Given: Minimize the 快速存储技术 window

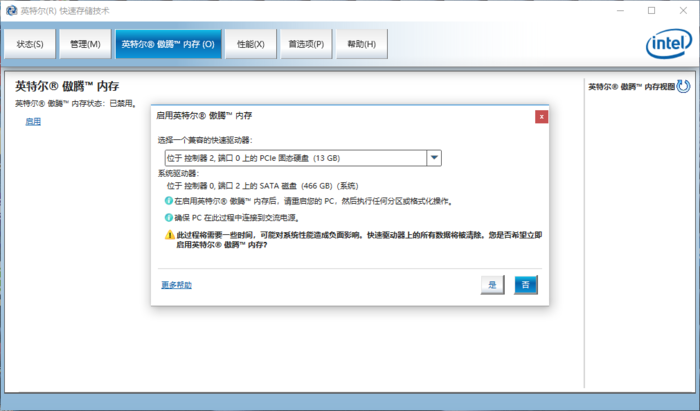Looking at the screenshot, I should pos(620,10).
